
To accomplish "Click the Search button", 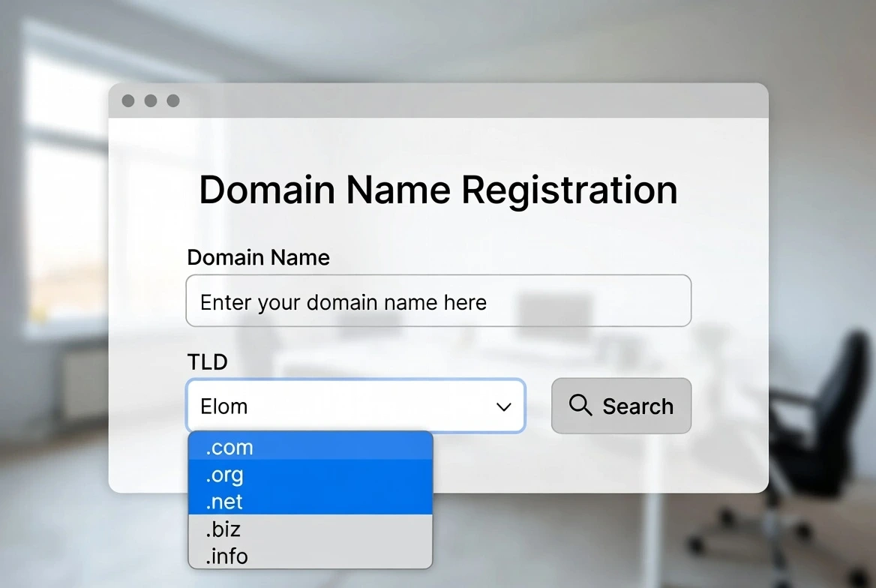I will click(621, 406).
